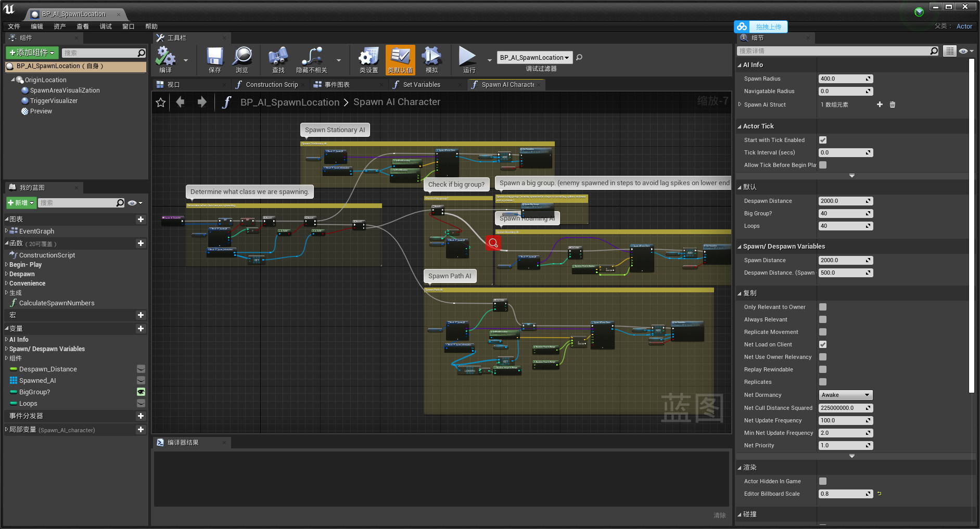
Task: Click the red search node icon
Action: pos(493,243)
